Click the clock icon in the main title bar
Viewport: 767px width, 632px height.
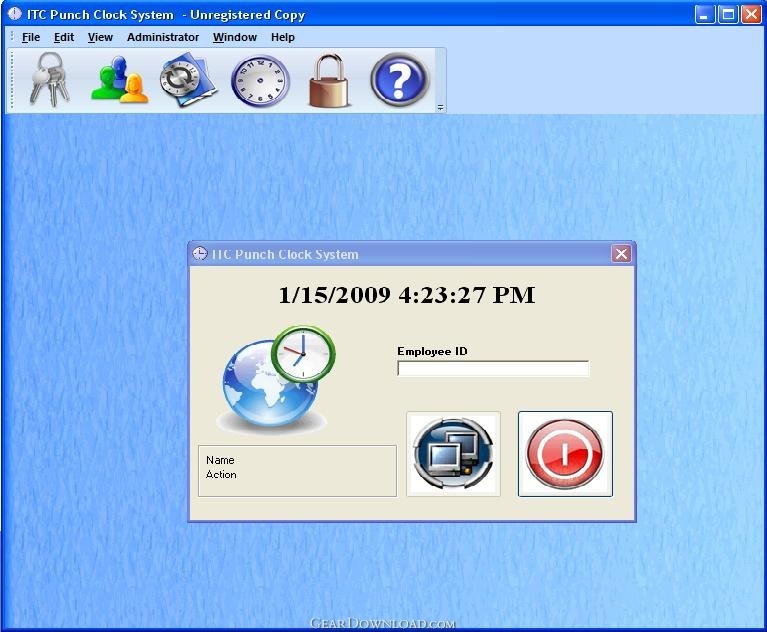[15, 14]
